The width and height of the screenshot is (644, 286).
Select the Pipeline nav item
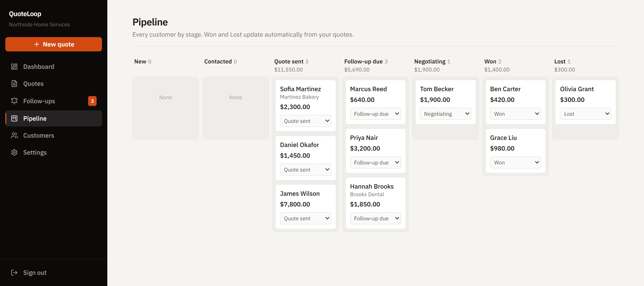click(x=53, y=118)
